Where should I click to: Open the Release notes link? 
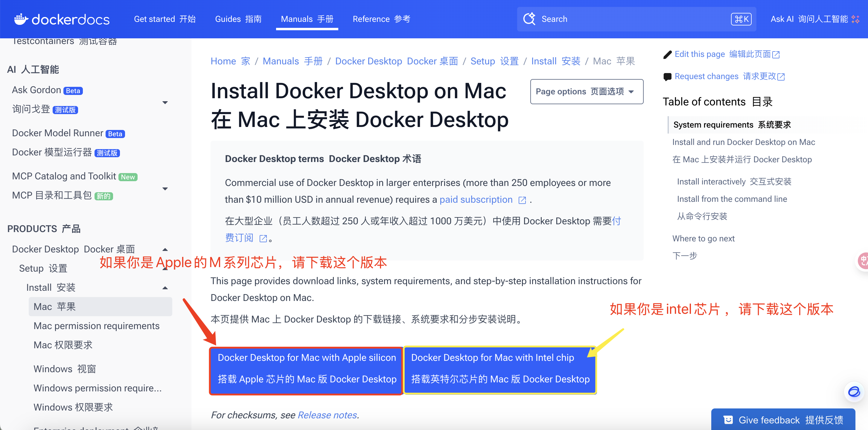click(327, 415)
